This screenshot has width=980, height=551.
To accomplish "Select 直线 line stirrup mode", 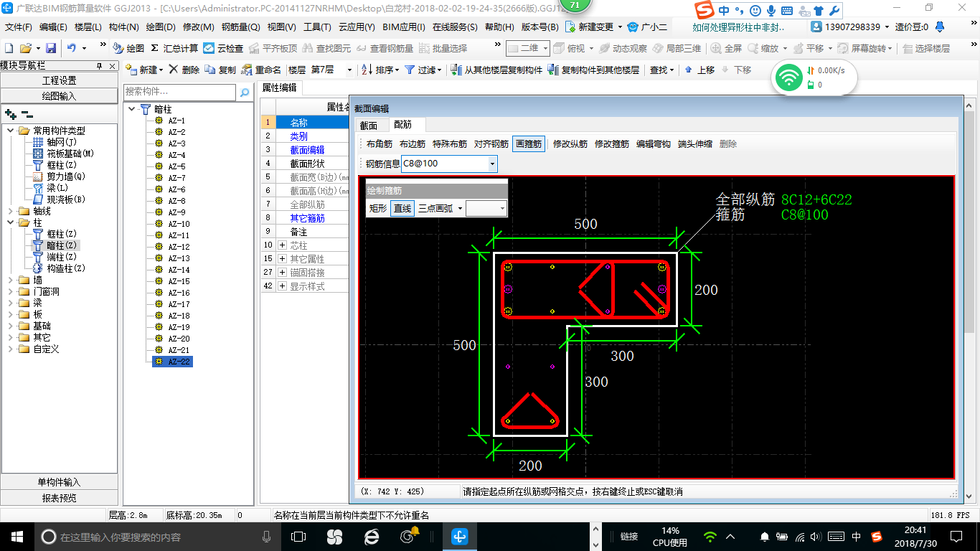I will point(402,208).
